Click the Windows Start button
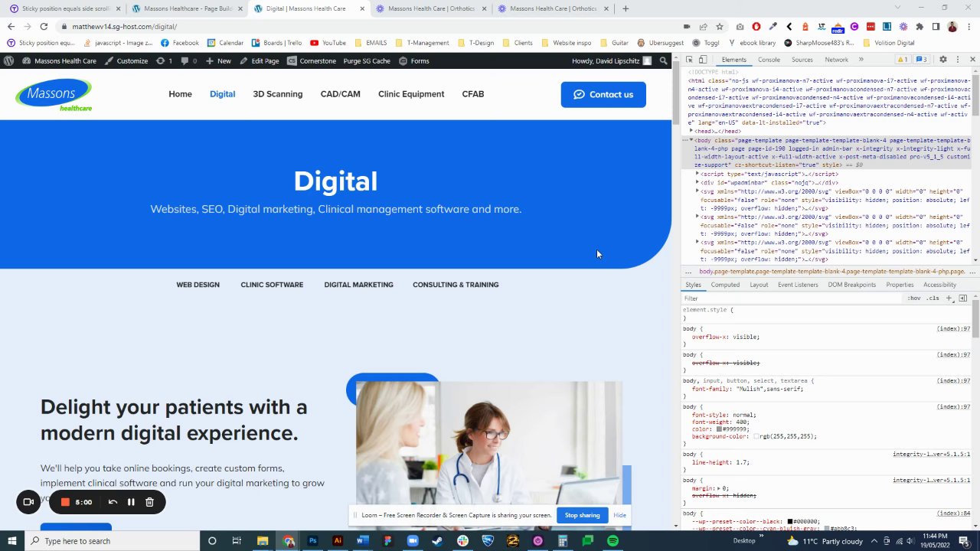 point(13,541)
